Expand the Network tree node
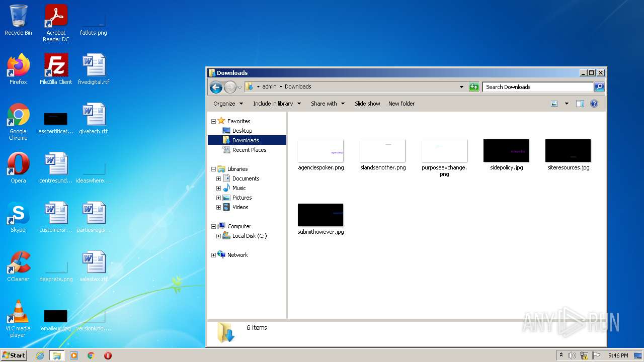Viewport: 644px width, 362px height. (x=213, y=255)
